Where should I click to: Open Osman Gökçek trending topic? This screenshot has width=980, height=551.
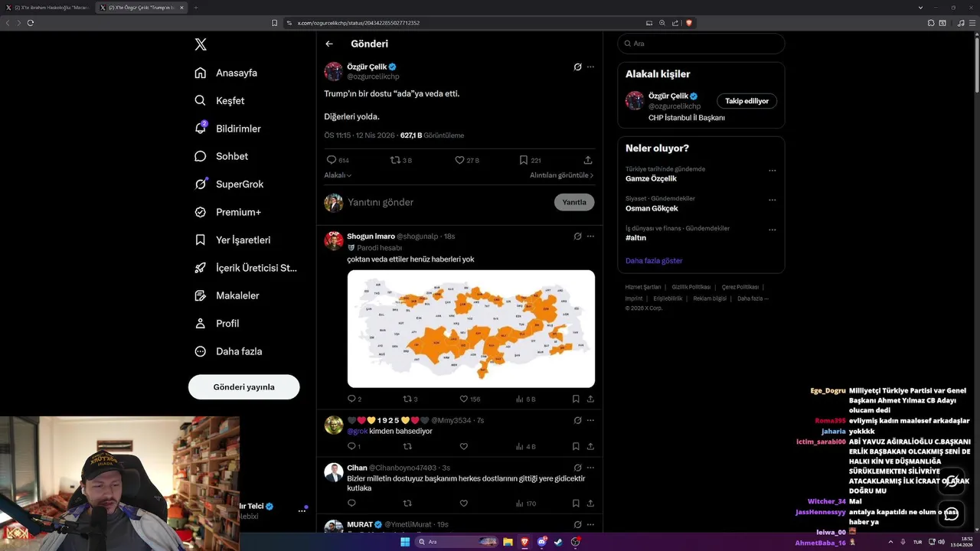tap(652, 208)
